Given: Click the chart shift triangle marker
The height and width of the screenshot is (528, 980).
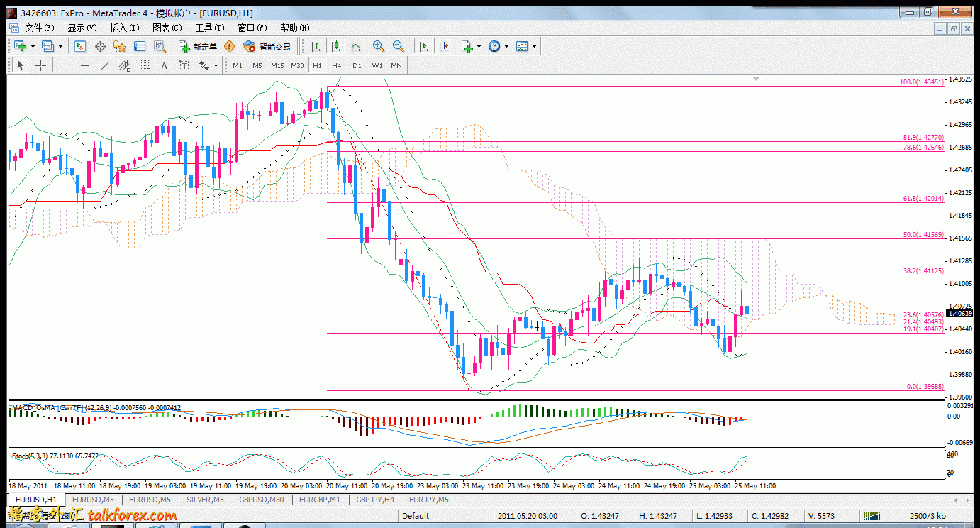Looking at the screenshot, I should point(757,79).
